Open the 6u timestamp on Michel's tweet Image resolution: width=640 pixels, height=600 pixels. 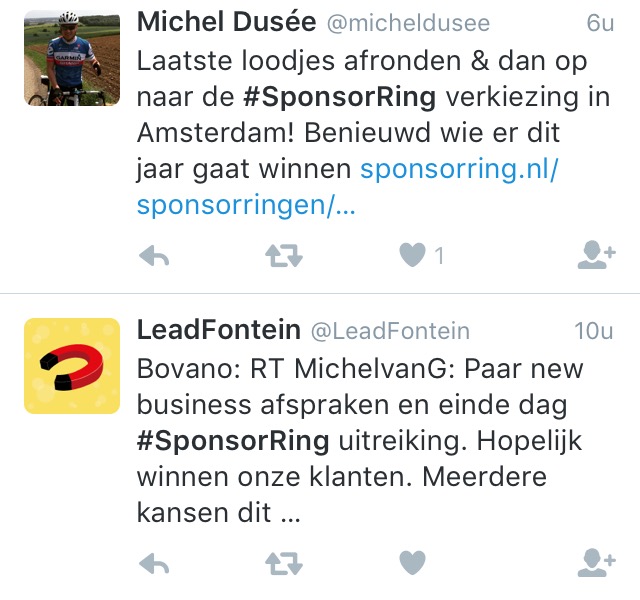tap(600, 23)
